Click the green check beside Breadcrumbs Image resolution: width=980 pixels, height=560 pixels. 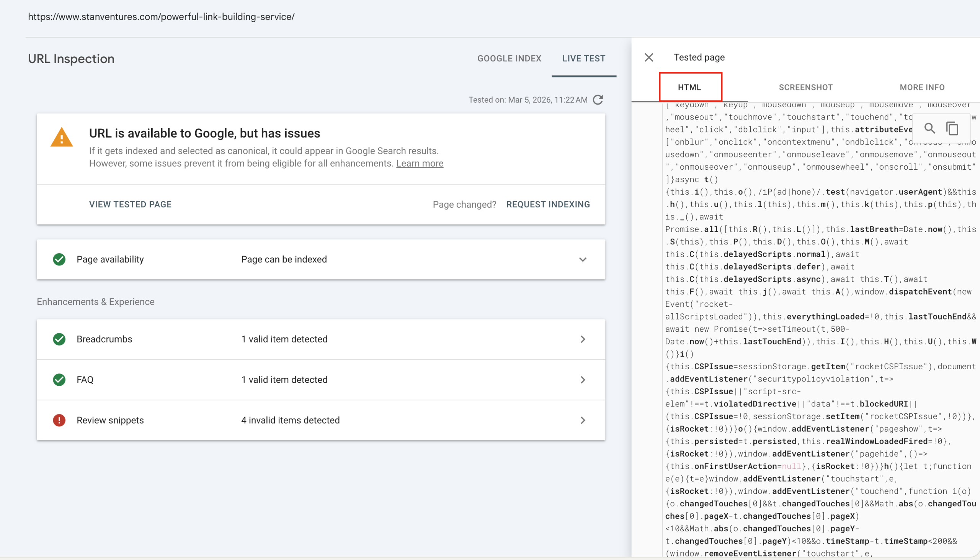click(59, 339)
